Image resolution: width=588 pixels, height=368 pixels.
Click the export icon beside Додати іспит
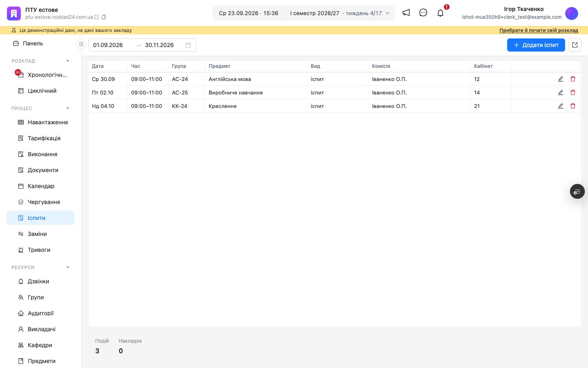point(575,45)
